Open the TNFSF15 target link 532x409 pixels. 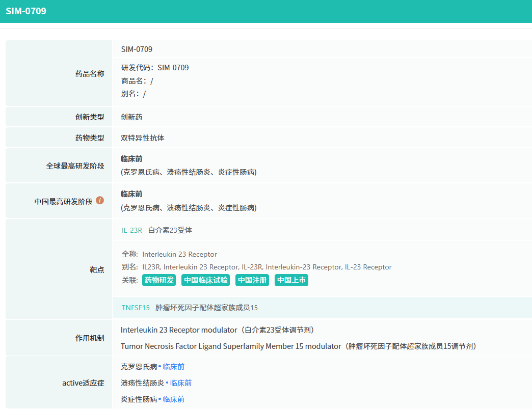click(x=136, y=308)
